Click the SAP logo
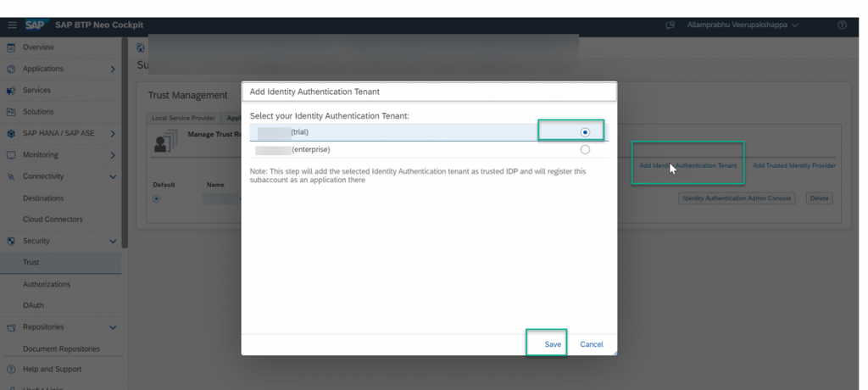The image size is (868, 390). [36, 25]
